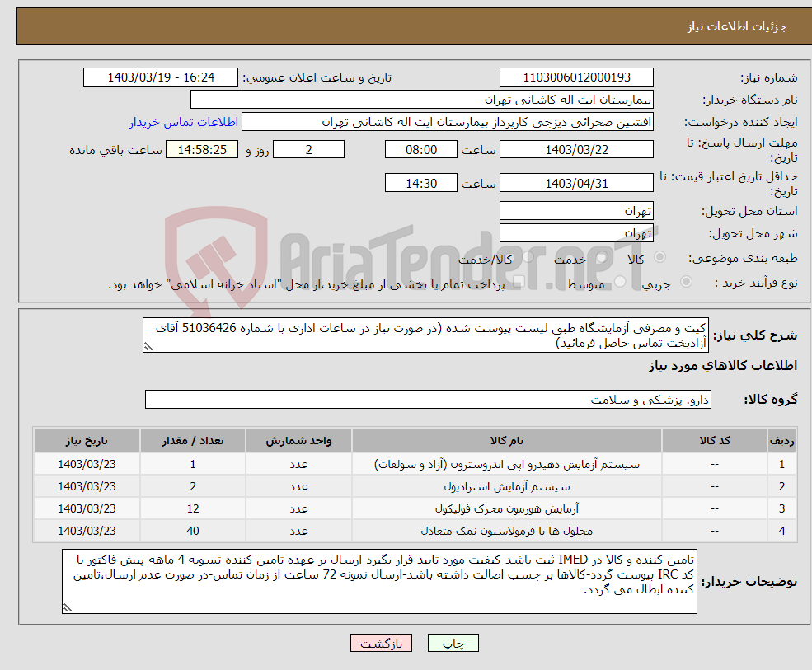Grab the resize handle of buyer notes box
Viewport: 812px width, 670px height.
(68, 608)
